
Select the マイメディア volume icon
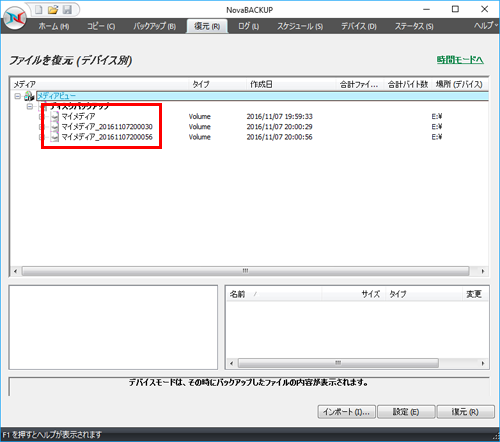[55, 116]
